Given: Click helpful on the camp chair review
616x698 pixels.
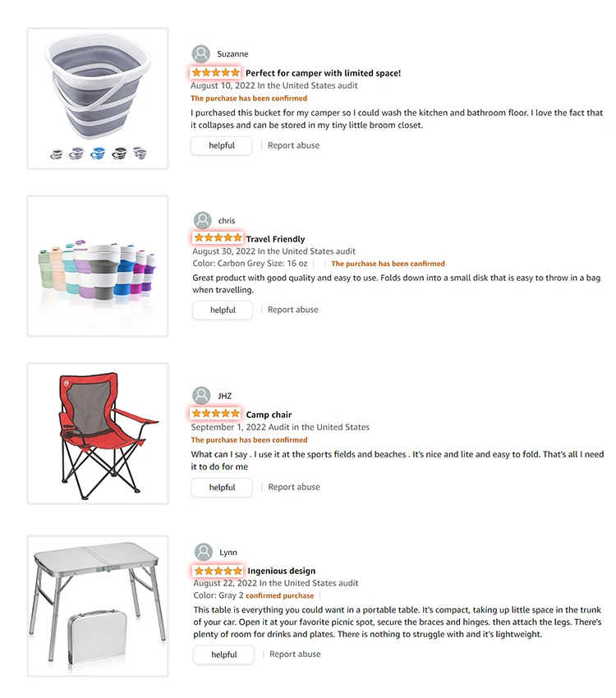Looking at the screenshot, I should (x=222, y=487).
